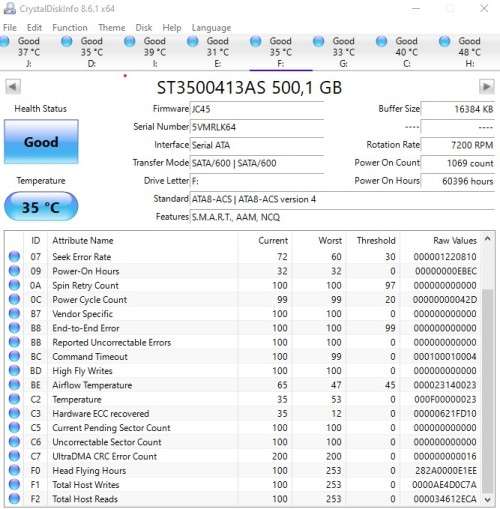This screenshot has height=509, width=500.
Task: Click Hardware ECC recovered status icon
Action: 14,413
